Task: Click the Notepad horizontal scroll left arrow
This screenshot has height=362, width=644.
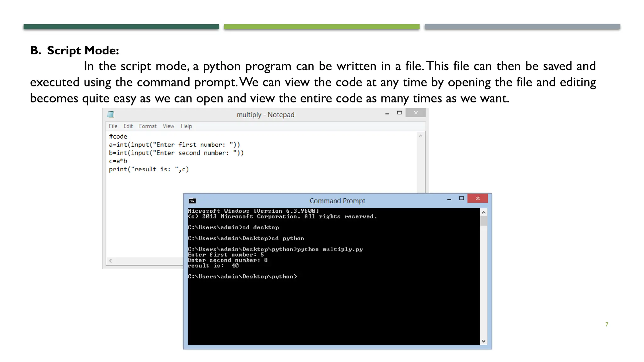Action: coord(111,261)
